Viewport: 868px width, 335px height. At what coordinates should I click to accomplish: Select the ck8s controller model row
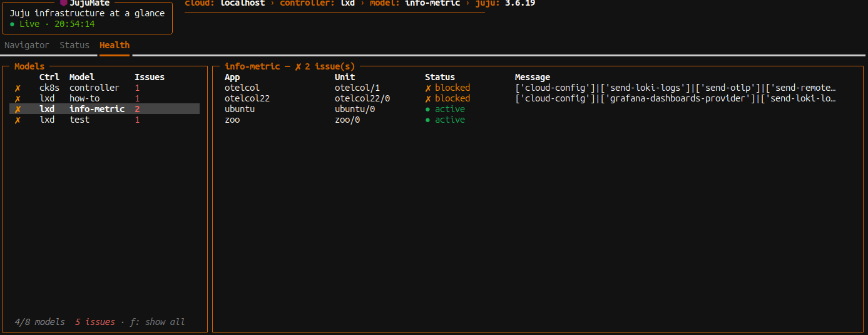[x=94, y=88]
